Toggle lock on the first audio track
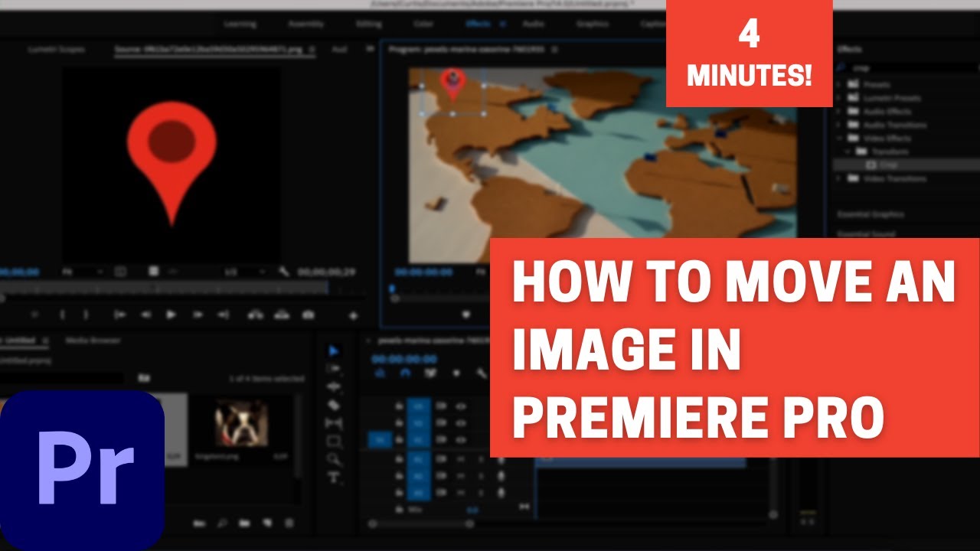The height and width of the screenshot is (551, 980). tap(399, 459)
